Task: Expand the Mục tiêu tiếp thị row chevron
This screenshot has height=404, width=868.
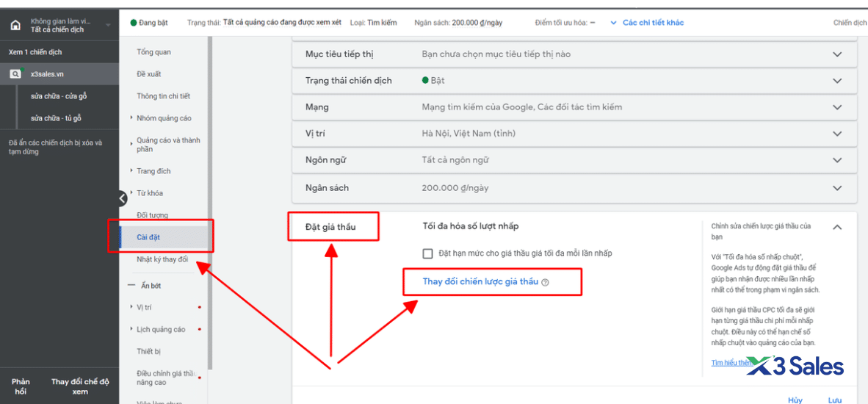Action: coord(837,54)
